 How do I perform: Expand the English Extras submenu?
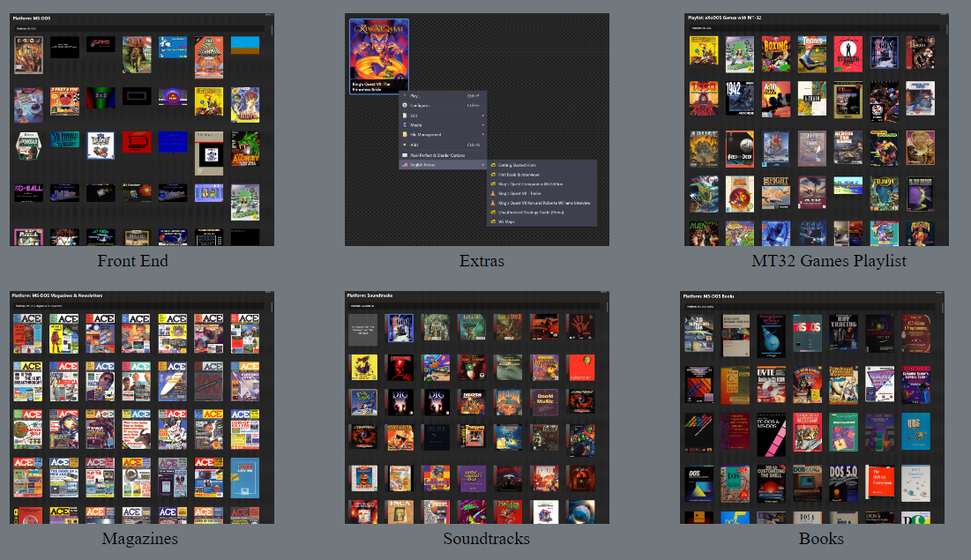442,165
